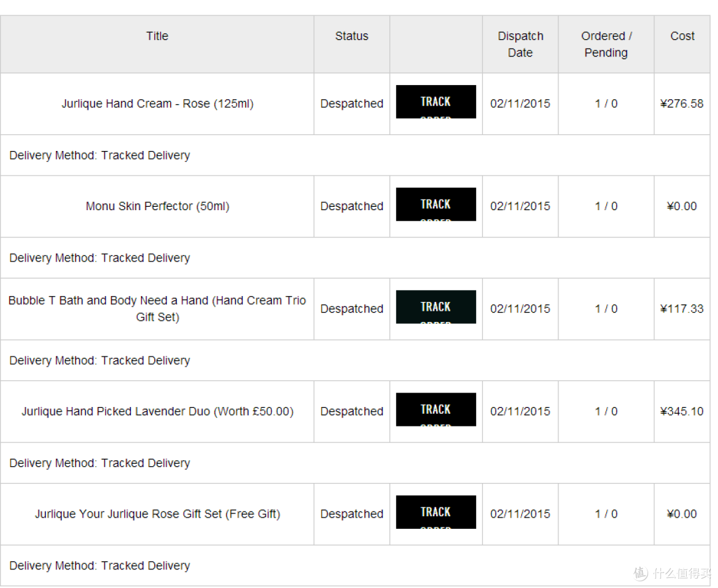Track the Bubble T Hand Cream Trio order

pyautogui.click(x=435, y=307)
